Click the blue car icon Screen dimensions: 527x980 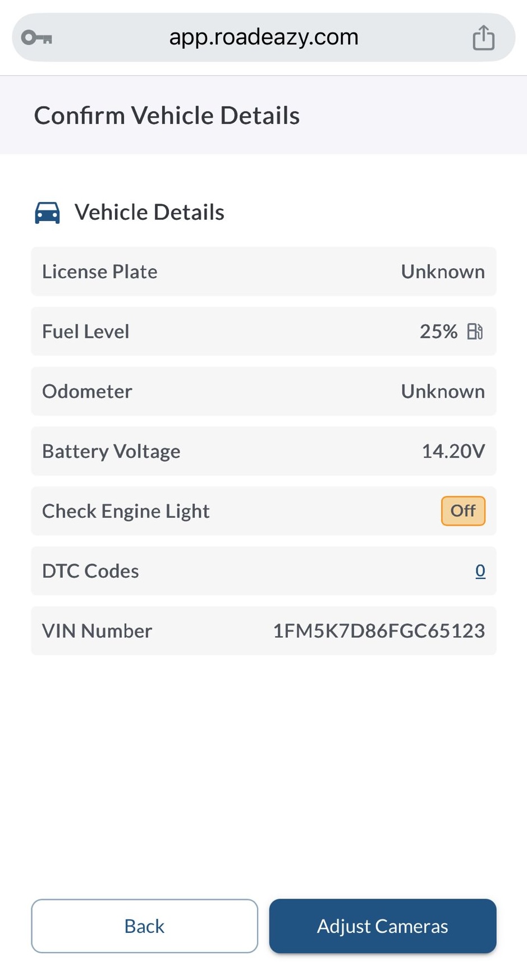47,213
